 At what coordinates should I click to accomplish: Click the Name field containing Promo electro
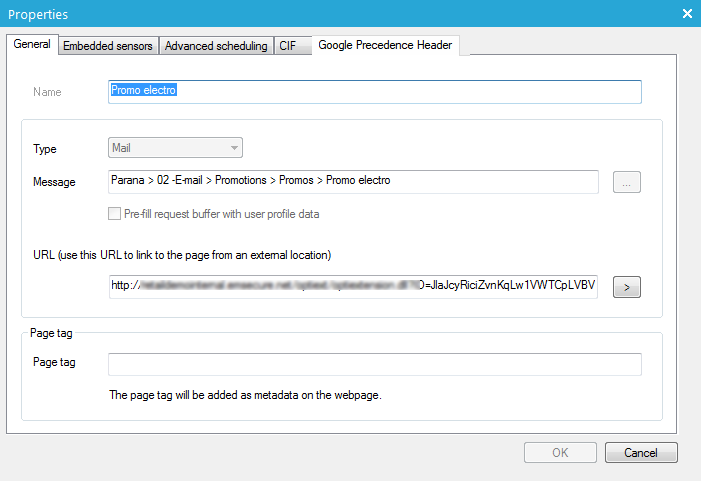pyautogui.click(x=374, y=91)
